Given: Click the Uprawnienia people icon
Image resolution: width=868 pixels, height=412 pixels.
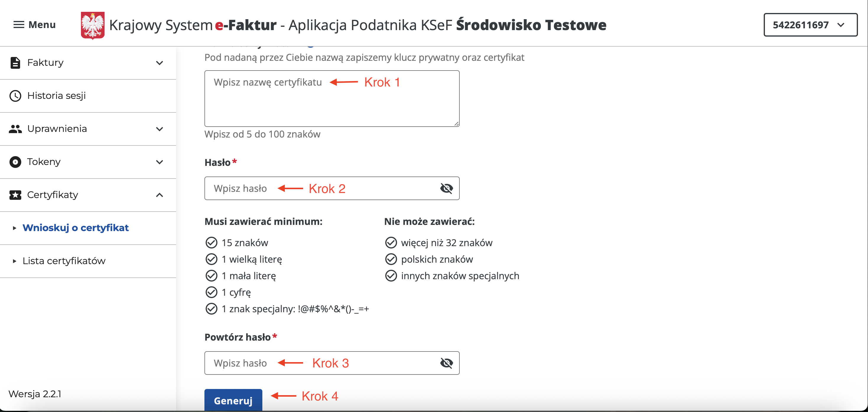Looking at the screenshot, I should (x=15, y=129).
